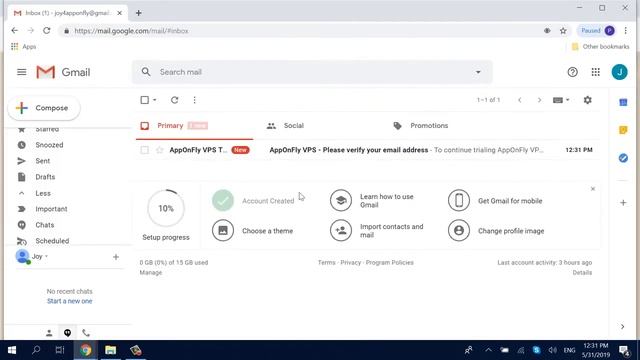640x360 pixels.
Task: Go to the newer messages arrow
Action: (x=520, y=100)
